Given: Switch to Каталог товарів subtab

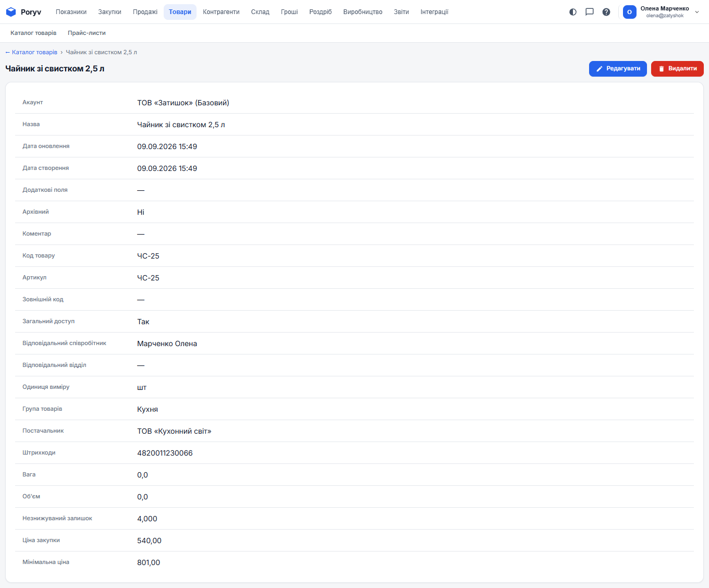Looking at the screenshot, I should coord(33,33).
